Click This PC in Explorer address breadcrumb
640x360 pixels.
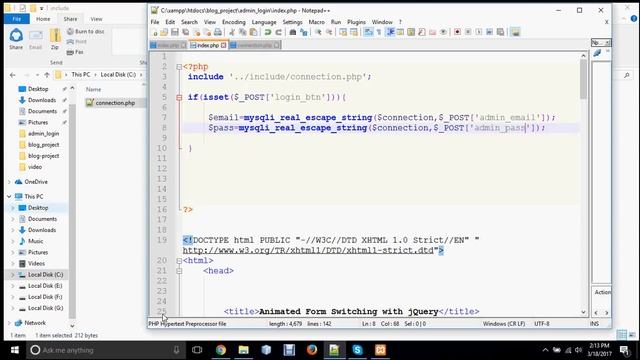[x=80, y=75]
